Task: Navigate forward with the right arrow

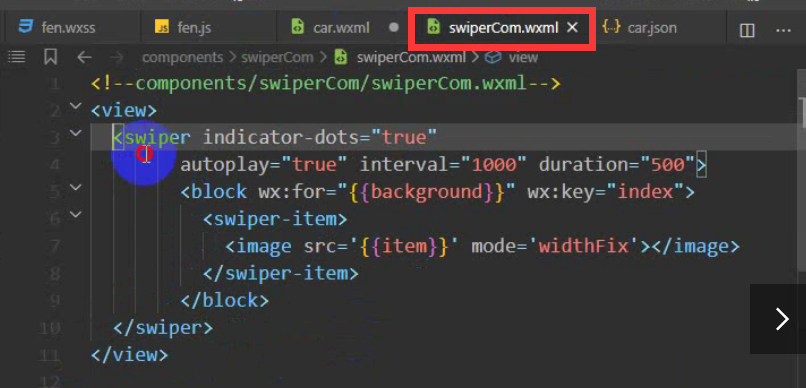Action: pyautogui.click(x=117, y=57)
